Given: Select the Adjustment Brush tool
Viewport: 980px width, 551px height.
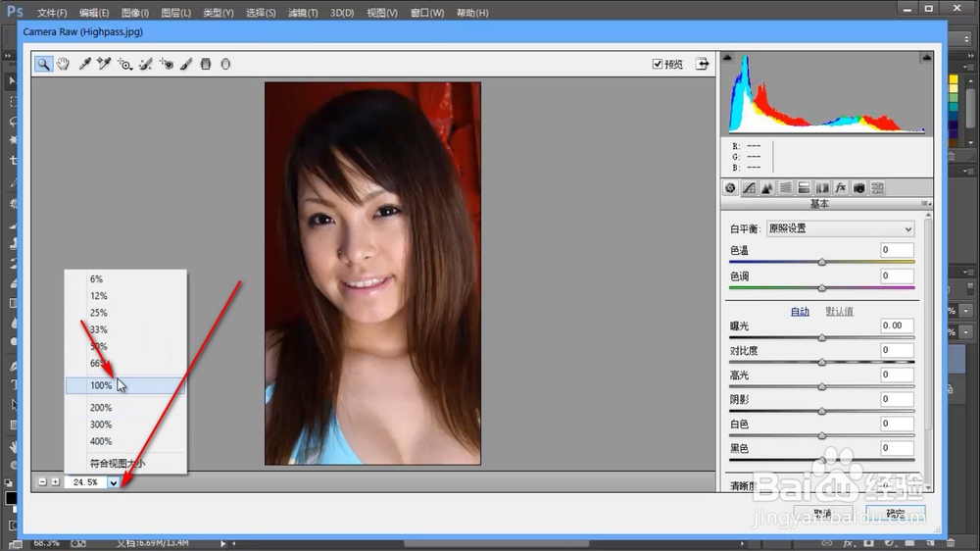Looking at the screenshot, I should [186, 64].
